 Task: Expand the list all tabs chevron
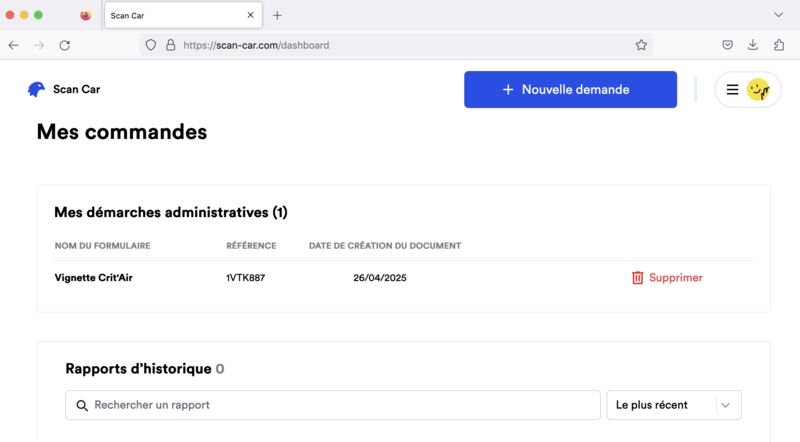[x=778, y=15]
